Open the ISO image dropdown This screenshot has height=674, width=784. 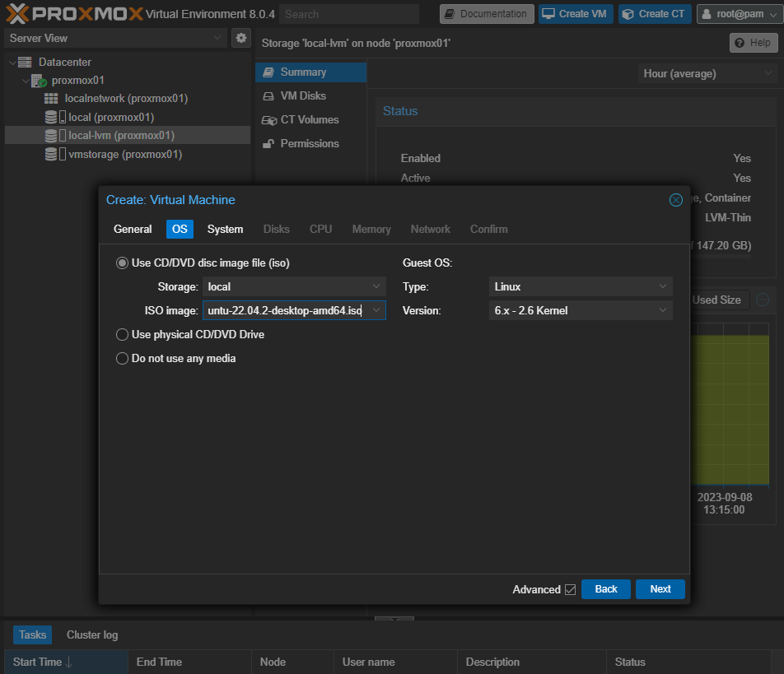[x=376, y=310]
